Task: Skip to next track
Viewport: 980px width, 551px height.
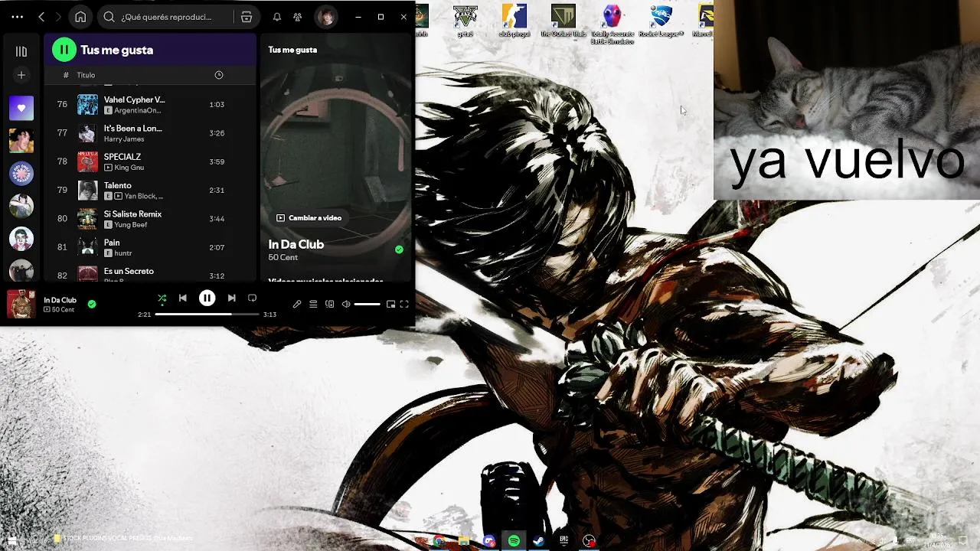Action: point(231,298)
